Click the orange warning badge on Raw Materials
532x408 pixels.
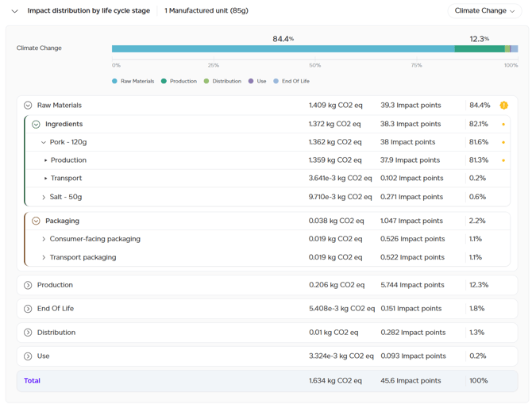[504, 106]
